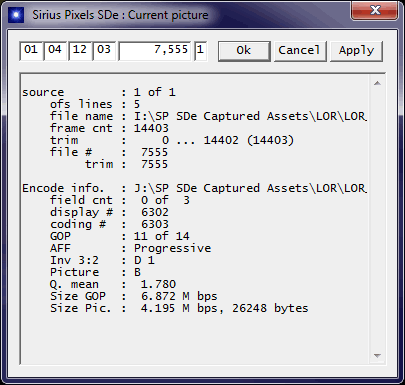
Task: Click the 'AFF : Progressive' line
Action: 131,248
